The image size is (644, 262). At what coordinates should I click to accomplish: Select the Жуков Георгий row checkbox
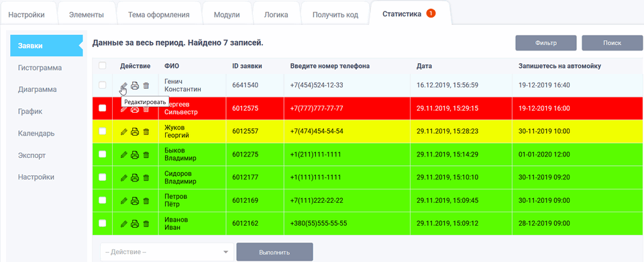point(103,131)
